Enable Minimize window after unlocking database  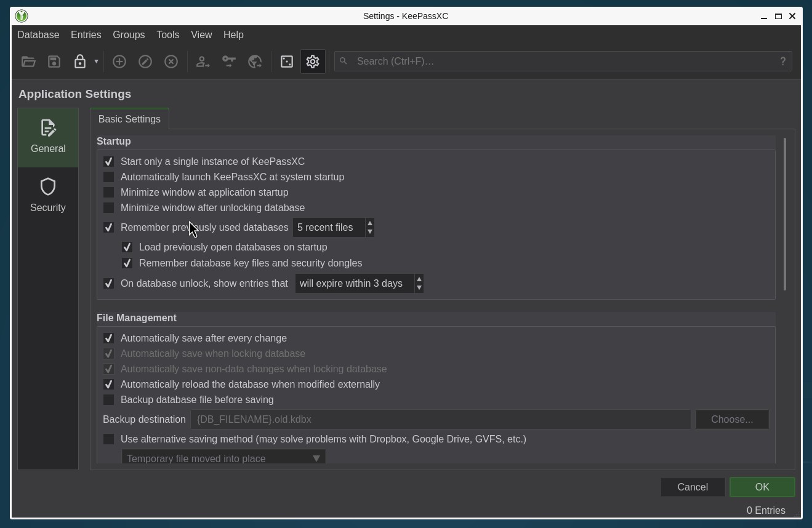coord(108,207)
